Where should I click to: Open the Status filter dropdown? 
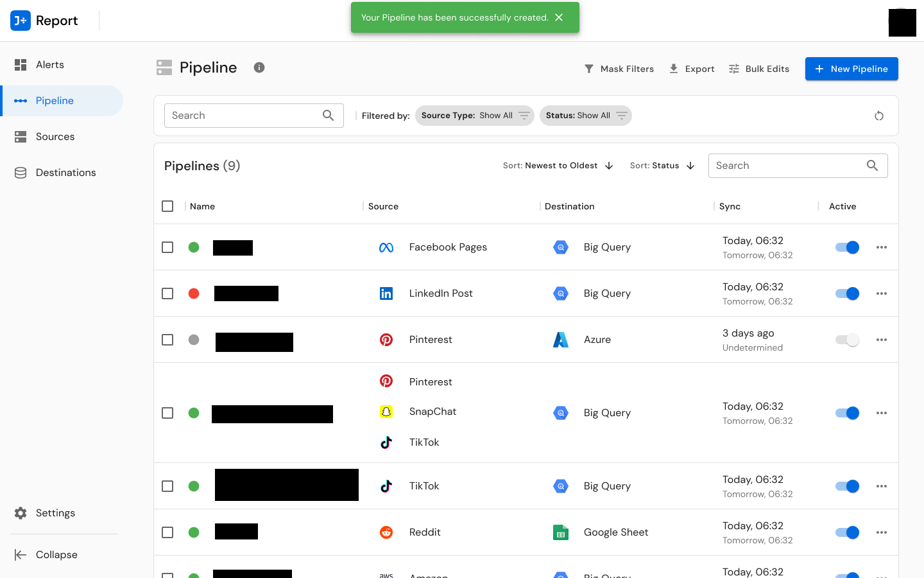(x=585, y=116)
